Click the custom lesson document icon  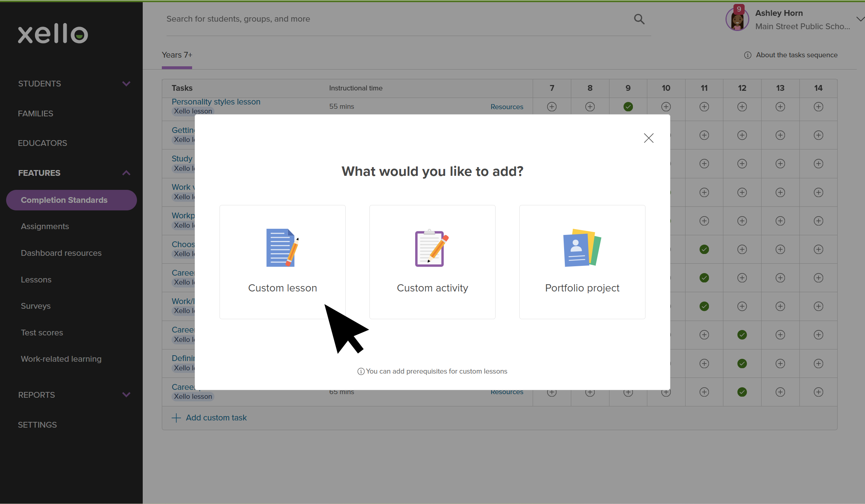tap(282, 248)
